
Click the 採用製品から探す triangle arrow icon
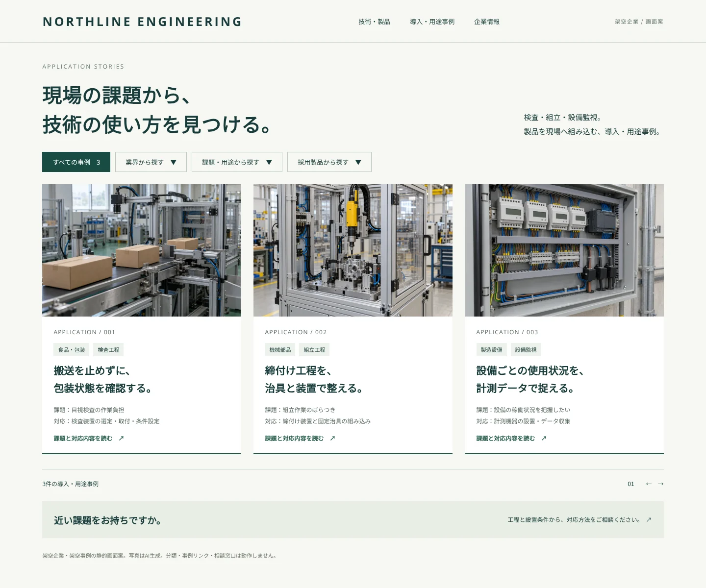(358, 162)
